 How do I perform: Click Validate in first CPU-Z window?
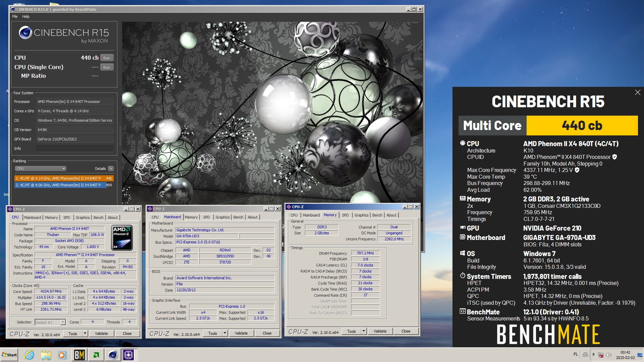point(101,334)
